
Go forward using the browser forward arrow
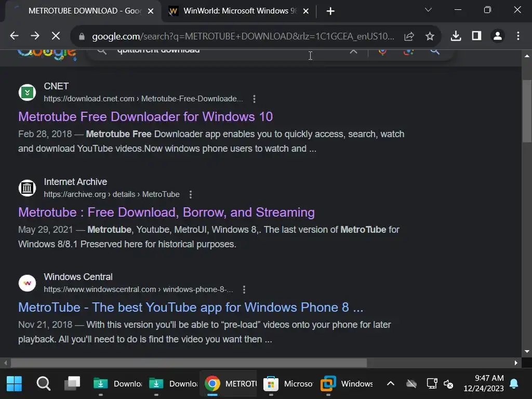[35, 36]
